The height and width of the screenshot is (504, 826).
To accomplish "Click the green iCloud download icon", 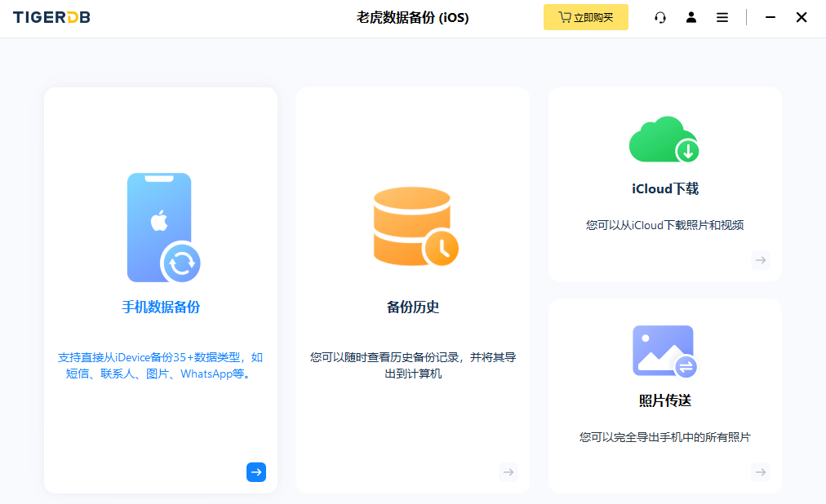I will coord(664,139).
